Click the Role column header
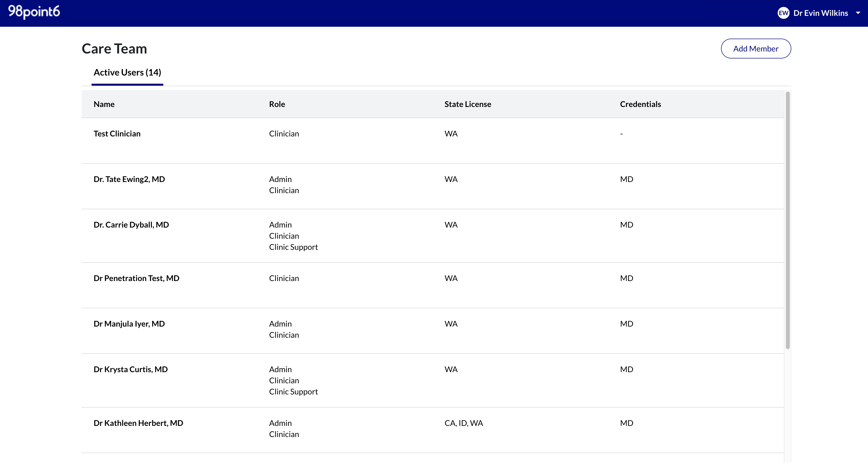 click(x=277, y=104)
